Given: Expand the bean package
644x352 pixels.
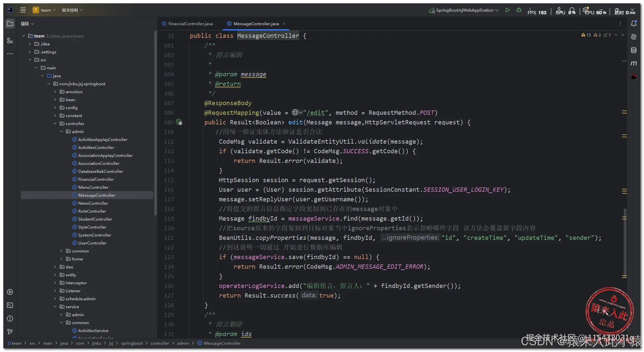Looking at the screenshot, I should (x=55, y=100).
